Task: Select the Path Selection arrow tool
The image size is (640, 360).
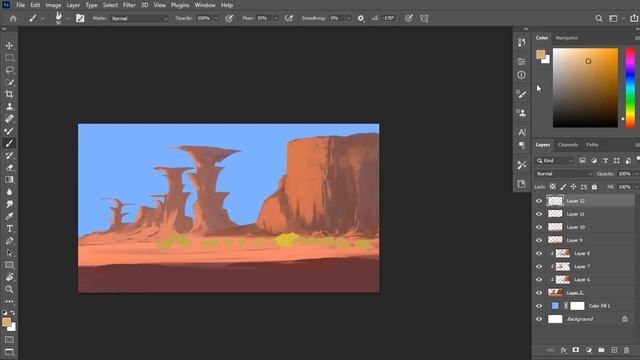Action: [x=9, y=253]
